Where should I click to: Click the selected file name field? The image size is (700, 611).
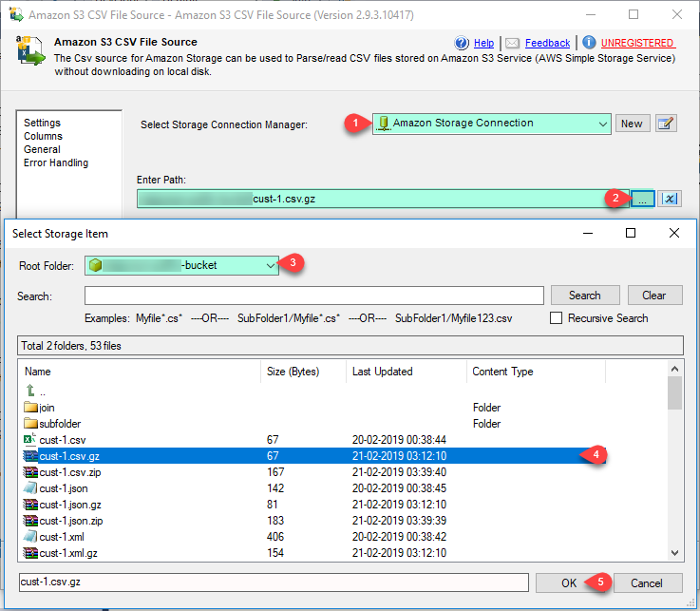(x=274, y=582)
